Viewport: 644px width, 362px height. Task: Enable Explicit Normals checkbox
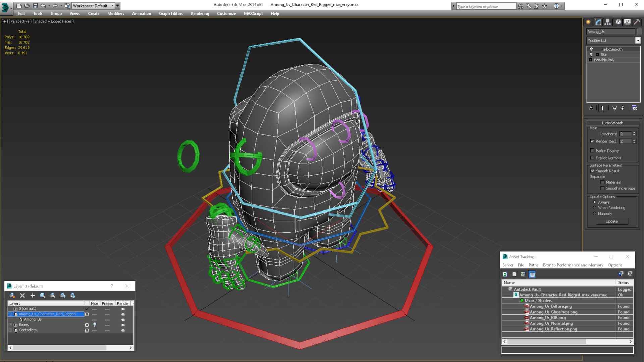click(x=592, y=158)
